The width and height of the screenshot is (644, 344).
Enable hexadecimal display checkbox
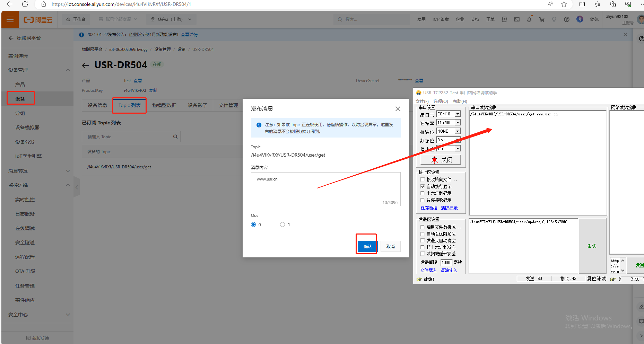pos(423,193)
